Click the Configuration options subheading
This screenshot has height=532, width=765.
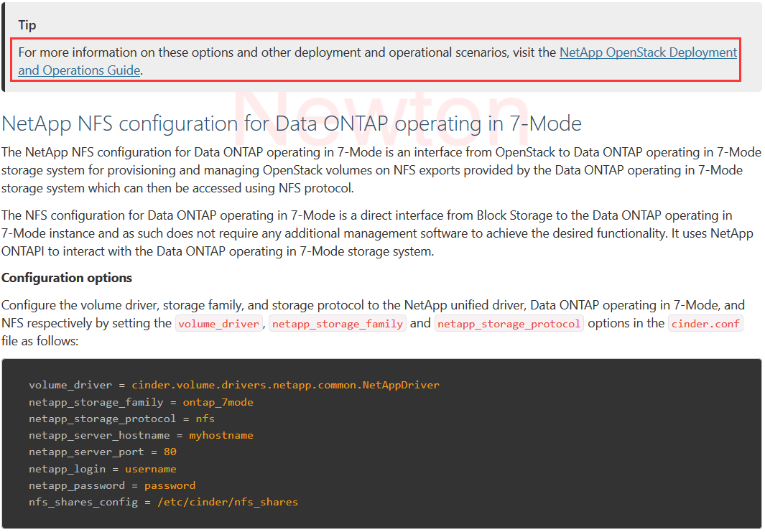(x=67, y=278)
